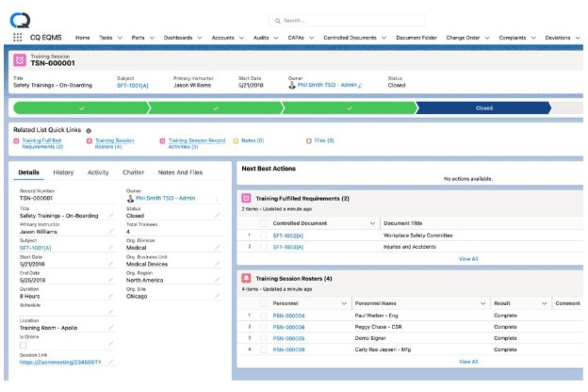Click into the Search input field
This screenshot has width=588, height=392.
click(346, 21)
